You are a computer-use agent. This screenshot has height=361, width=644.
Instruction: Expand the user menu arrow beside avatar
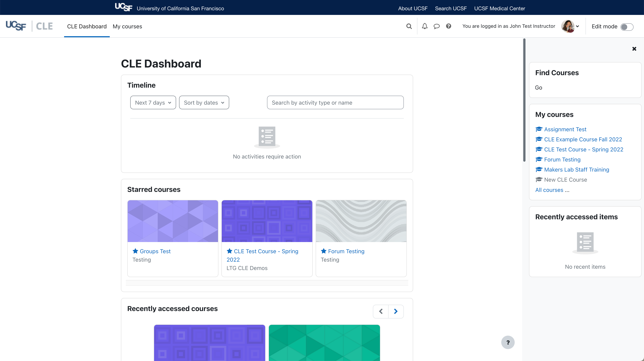pos(577,26)
